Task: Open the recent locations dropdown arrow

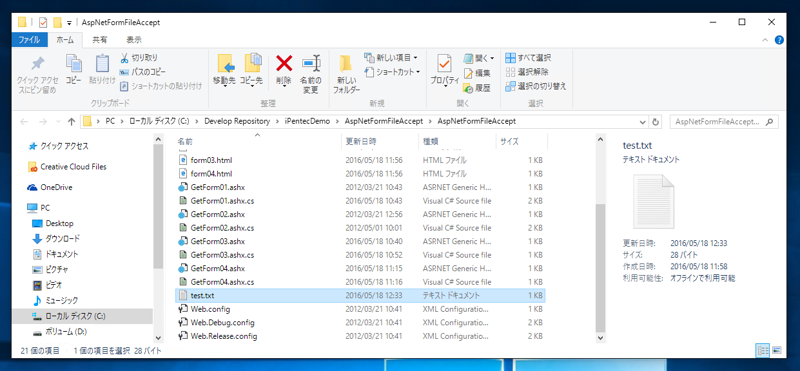Action: pyautogui.click(x=57, y=122)
